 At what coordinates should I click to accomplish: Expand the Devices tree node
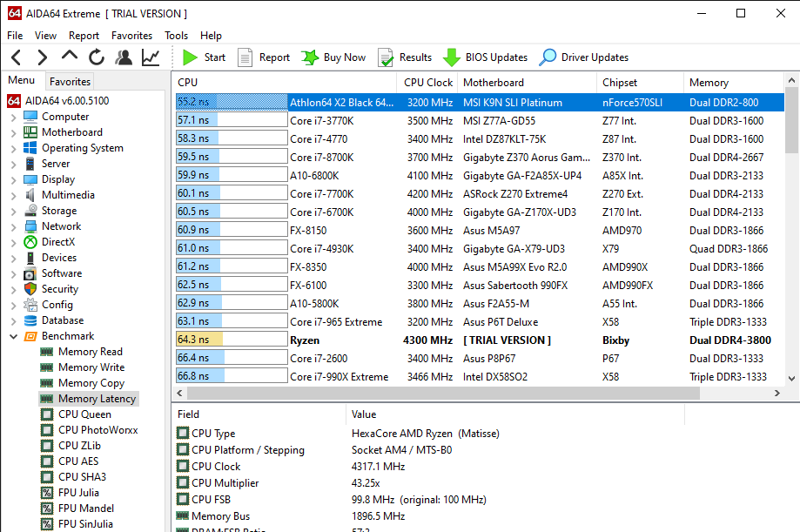point(14,258)
